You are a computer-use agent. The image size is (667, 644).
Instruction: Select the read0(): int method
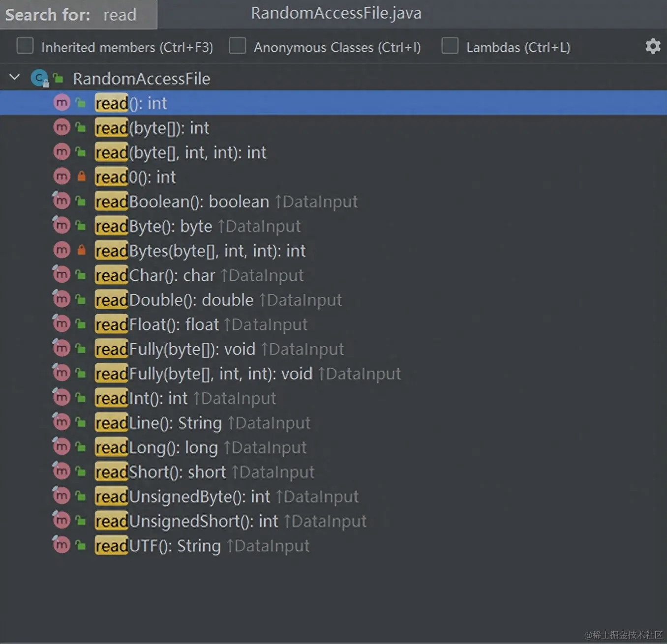[135, 177]
